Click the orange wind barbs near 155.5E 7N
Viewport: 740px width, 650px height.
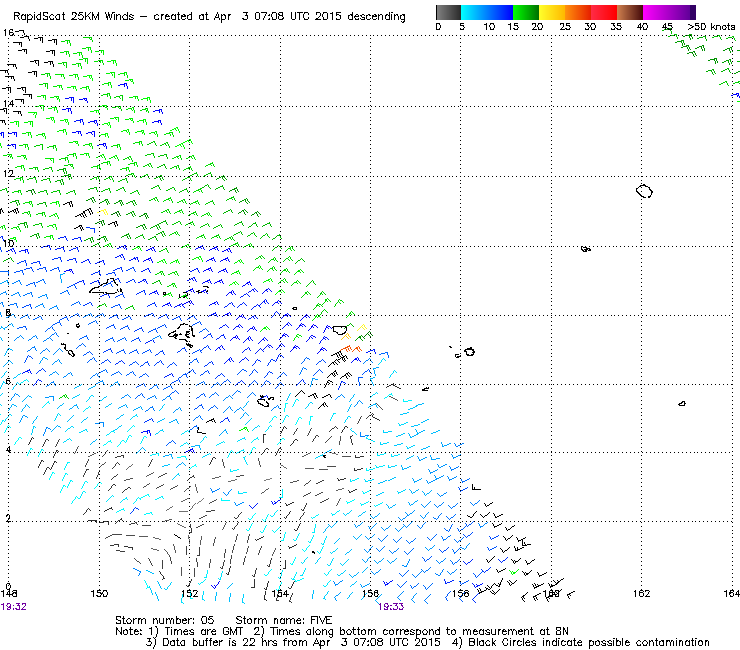click(351, 350)
